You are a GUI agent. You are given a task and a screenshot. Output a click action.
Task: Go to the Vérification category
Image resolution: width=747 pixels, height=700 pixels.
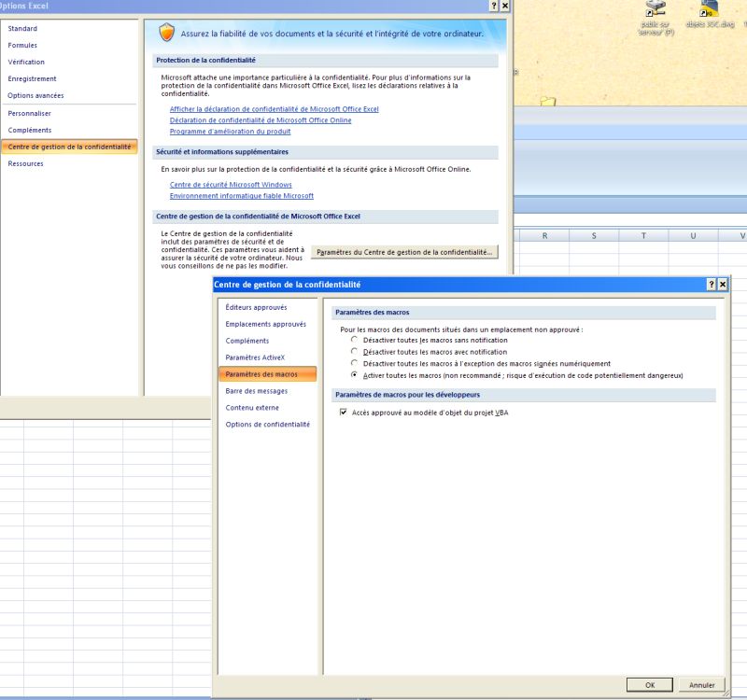tap(69, 62)
